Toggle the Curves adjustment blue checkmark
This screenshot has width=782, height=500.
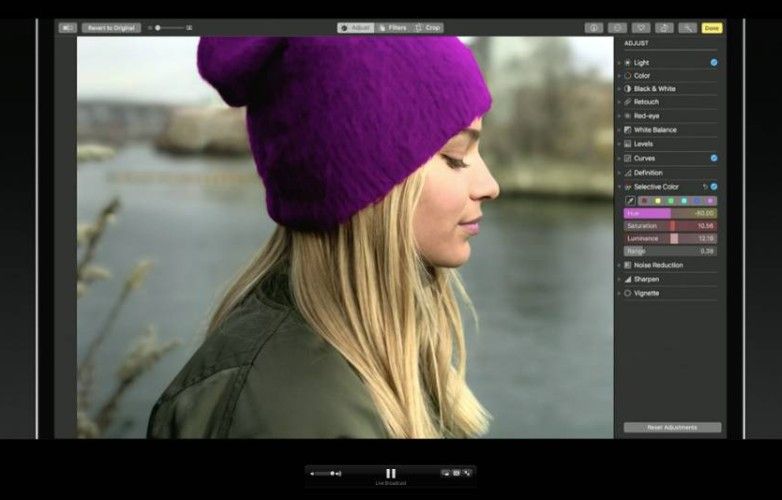pos(714,158)
